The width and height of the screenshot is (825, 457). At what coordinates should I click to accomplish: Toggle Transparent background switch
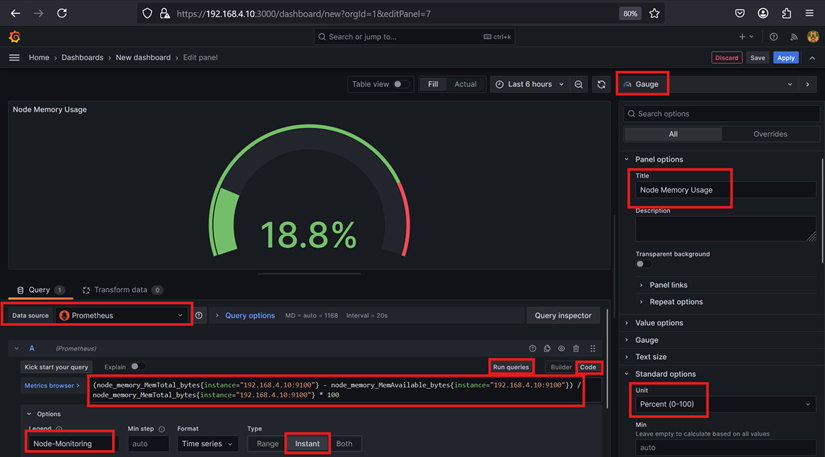643,264
